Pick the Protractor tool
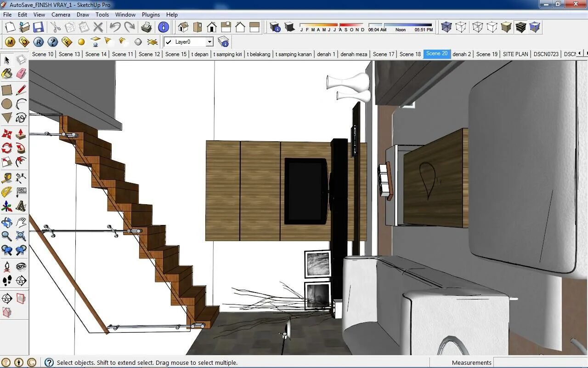This screenshot has height=368, width=588. pyautogui.click(x=7, y=192)
